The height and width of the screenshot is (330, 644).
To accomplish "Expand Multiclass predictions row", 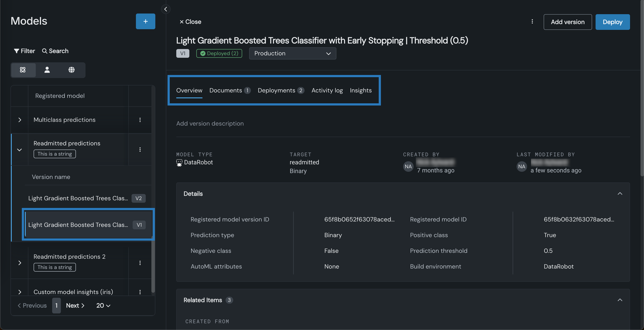I will pos(19,120).
